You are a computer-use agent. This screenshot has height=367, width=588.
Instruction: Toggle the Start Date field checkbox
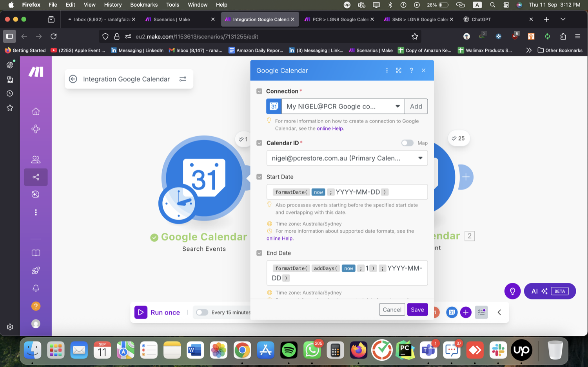click(259, 177)
